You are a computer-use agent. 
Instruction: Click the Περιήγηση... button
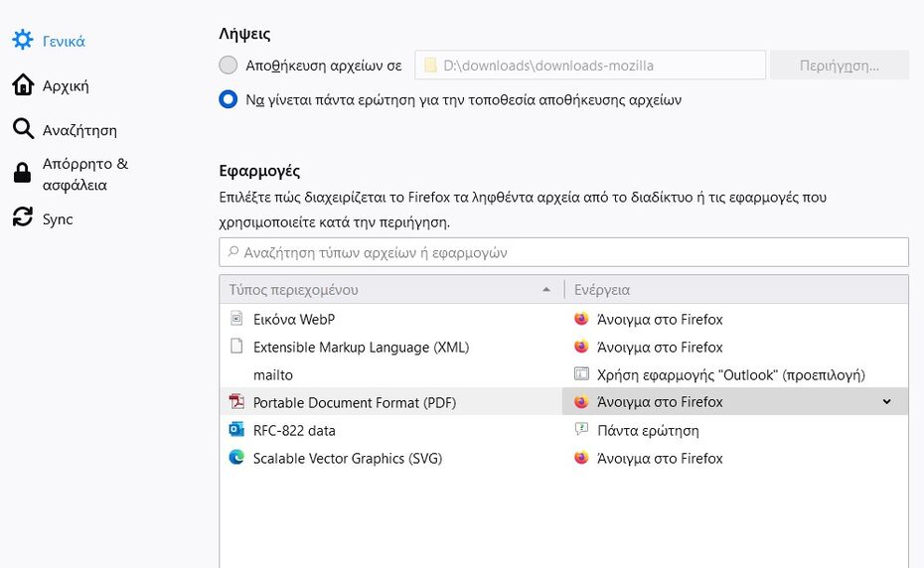coord(840,66)
